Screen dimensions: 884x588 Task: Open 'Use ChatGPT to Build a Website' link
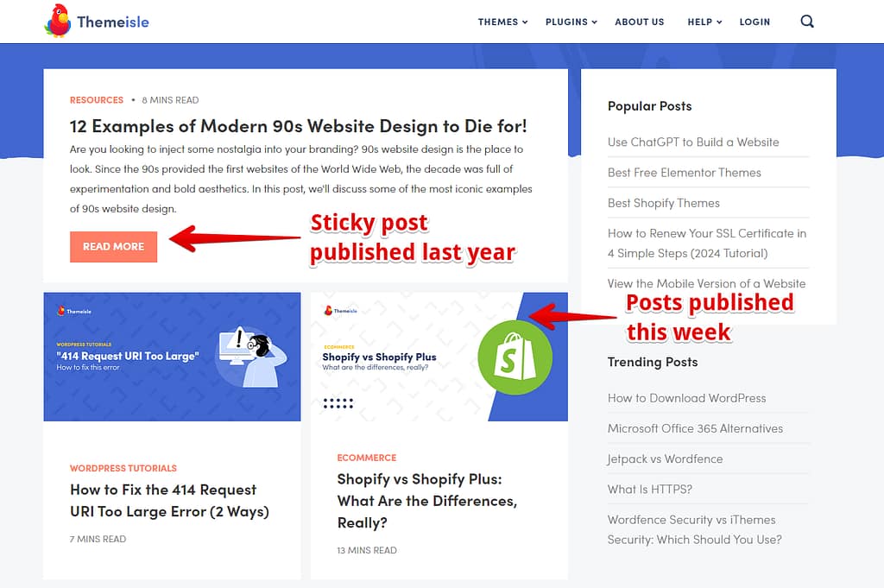coord(693,142)
